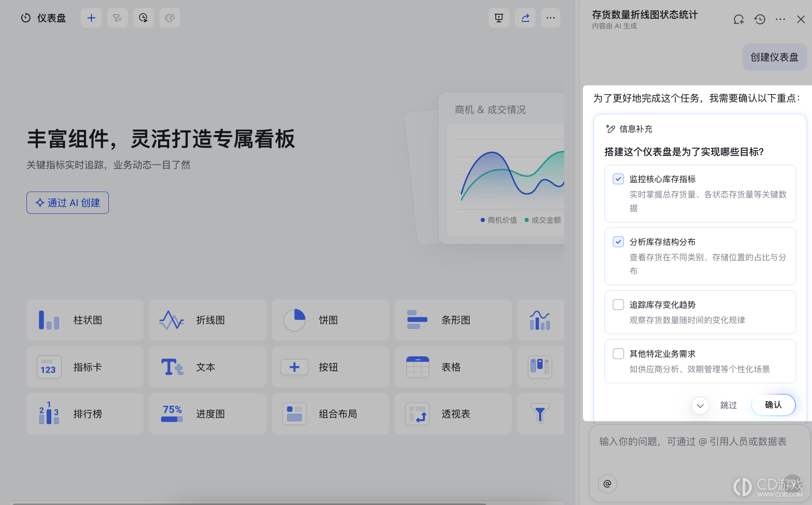Click the 确认 confirm button

773,405
